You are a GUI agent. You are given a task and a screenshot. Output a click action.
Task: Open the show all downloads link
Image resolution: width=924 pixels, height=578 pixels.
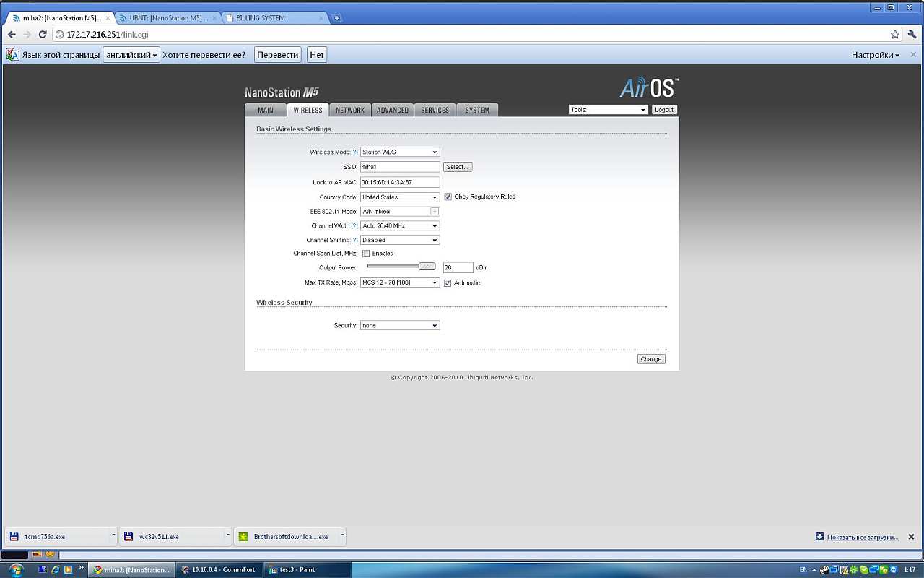click(x=863, y=537)
